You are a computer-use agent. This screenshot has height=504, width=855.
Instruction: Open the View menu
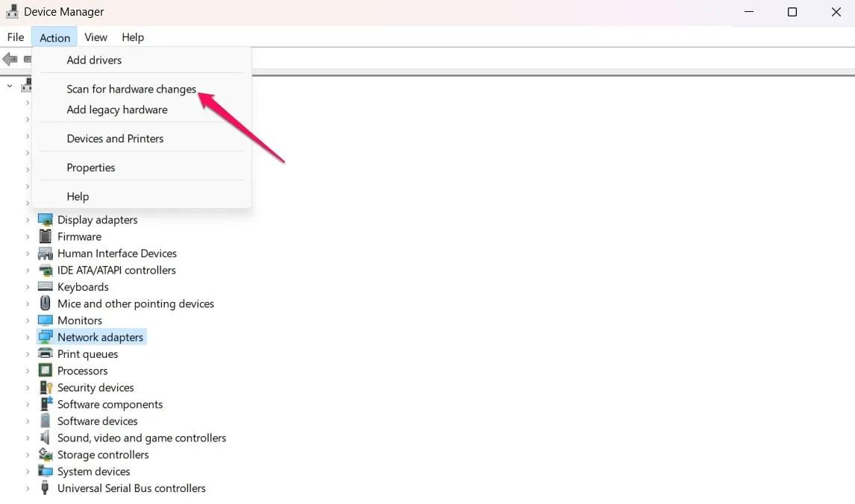coord(95,37)
